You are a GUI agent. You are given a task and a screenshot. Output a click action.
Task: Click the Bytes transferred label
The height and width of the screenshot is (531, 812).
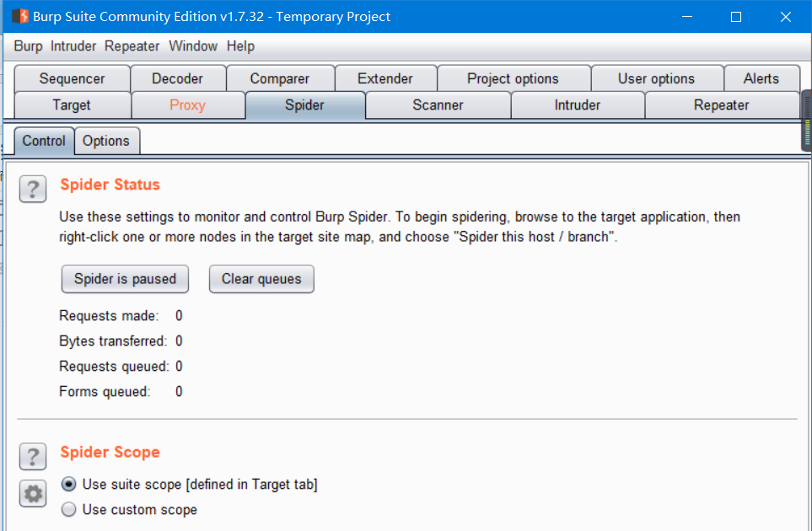pos(113,341)
